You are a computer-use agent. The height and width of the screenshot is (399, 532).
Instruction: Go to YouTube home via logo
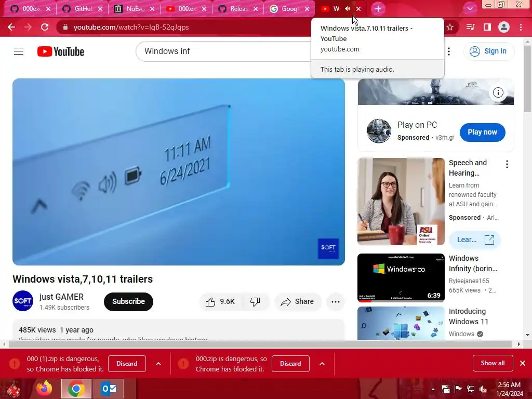click(x=61, y=51)
